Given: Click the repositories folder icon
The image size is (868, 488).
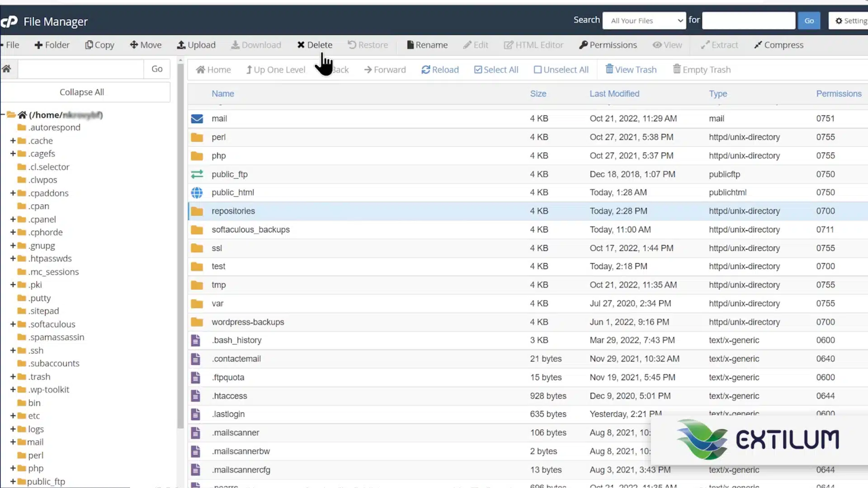Looking at the screenshot, I should click(x=197, y=211).
